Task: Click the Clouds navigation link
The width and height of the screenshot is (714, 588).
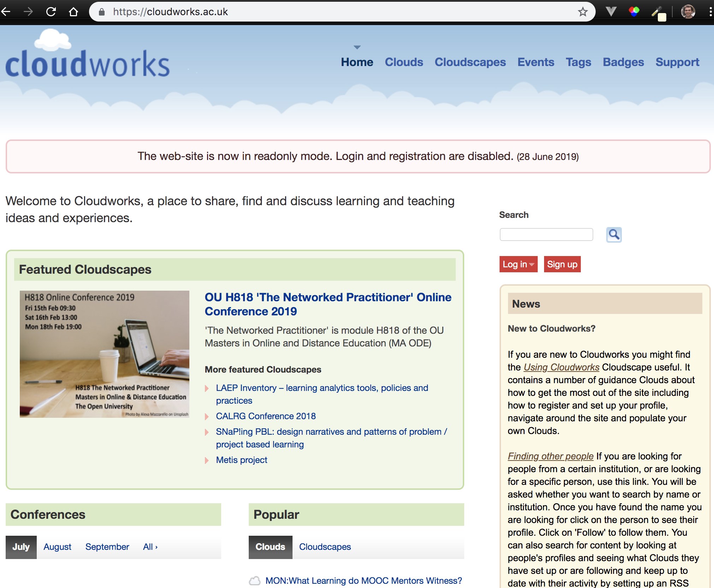Action: [404, 62]
